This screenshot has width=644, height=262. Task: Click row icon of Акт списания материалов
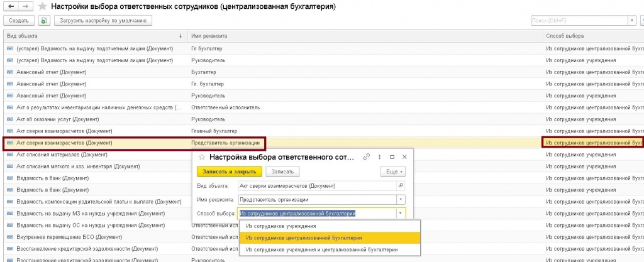coord(10,155)
